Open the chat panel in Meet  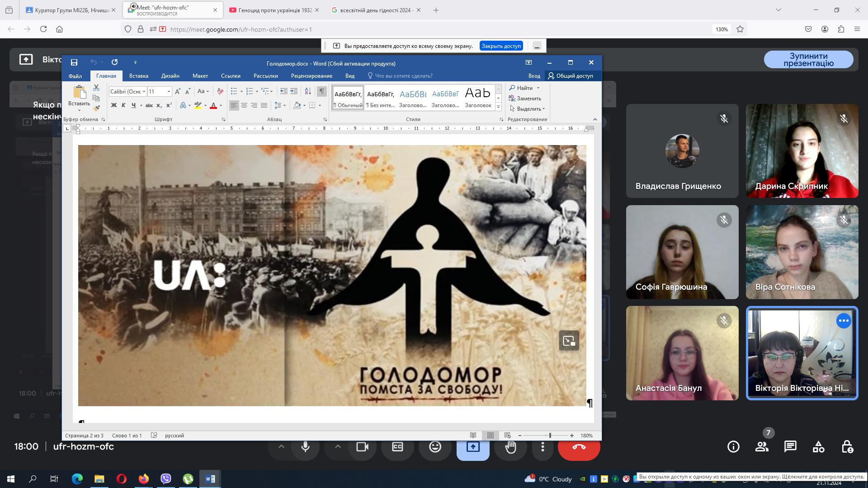tap(790, 447)
